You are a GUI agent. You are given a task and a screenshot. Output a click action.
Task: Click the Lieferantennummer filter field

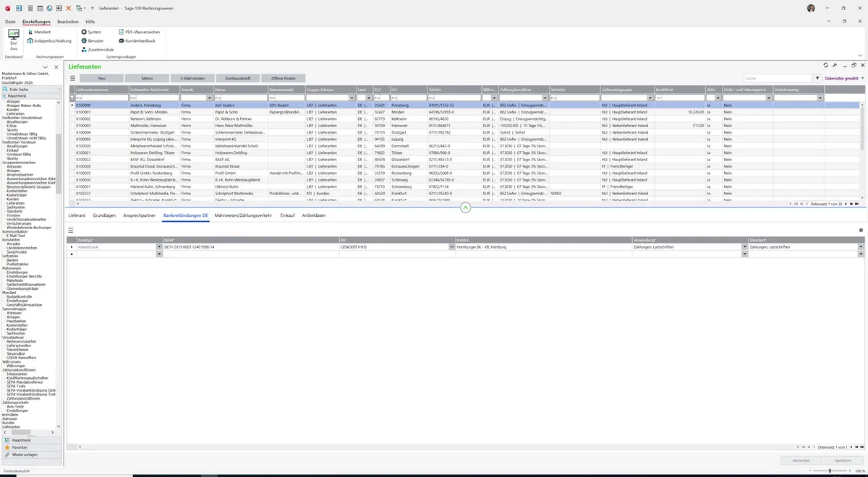click(102, 98)
